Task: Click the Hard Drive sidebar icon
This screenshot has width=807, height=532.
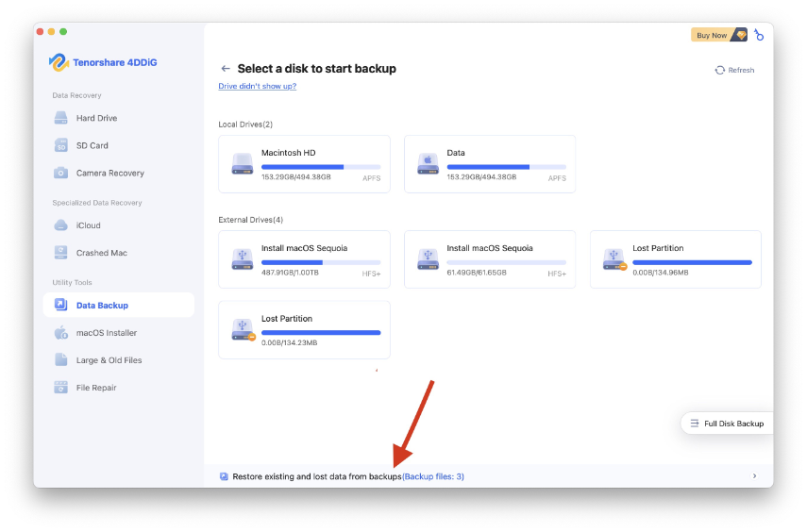Action: click(x=60, y=118)
